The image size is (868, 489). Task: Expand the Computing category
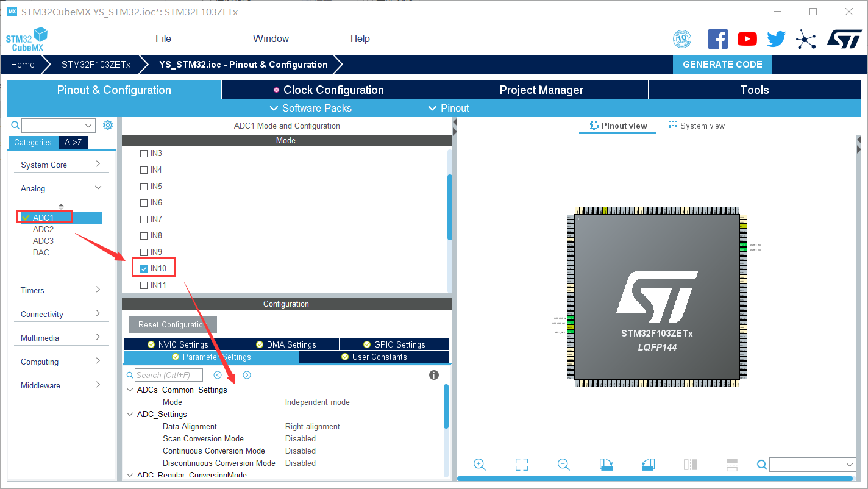click(61, 362)
